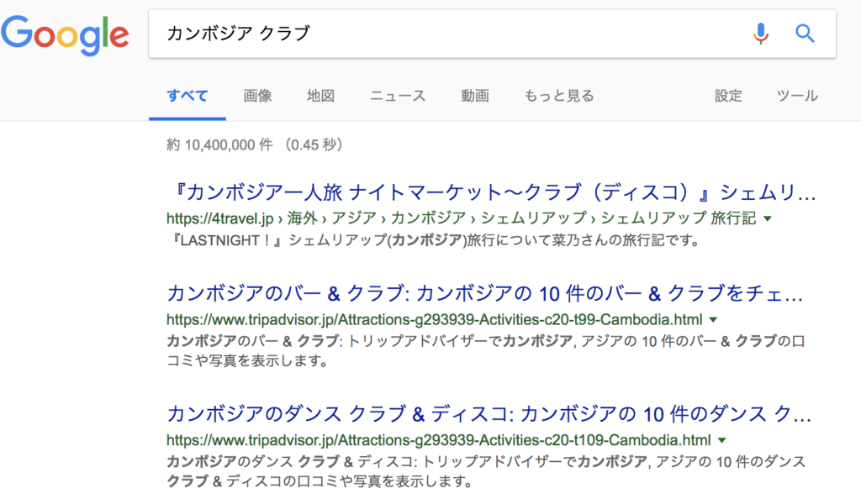This screenshot has height=504, width=861.
Task: Open the 動画 tab
Action: [475, 96]
